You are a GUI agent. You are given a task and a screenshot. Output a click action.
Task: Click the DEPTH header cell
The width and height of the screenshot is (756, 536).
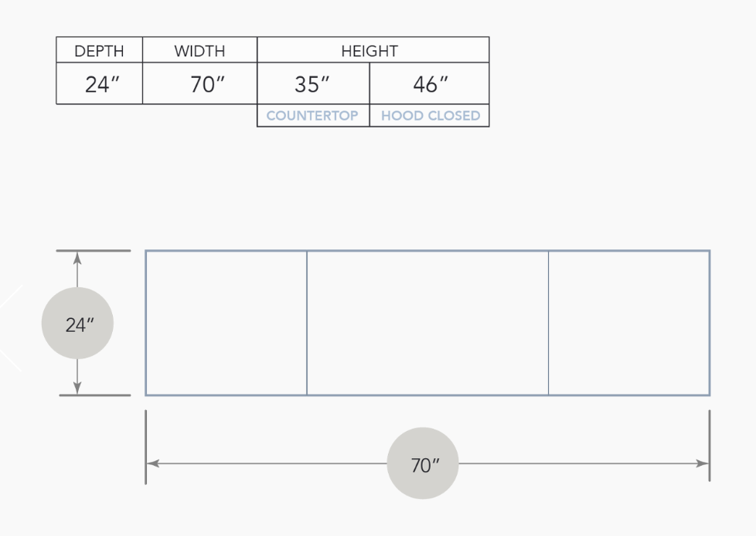click(99, 49)
